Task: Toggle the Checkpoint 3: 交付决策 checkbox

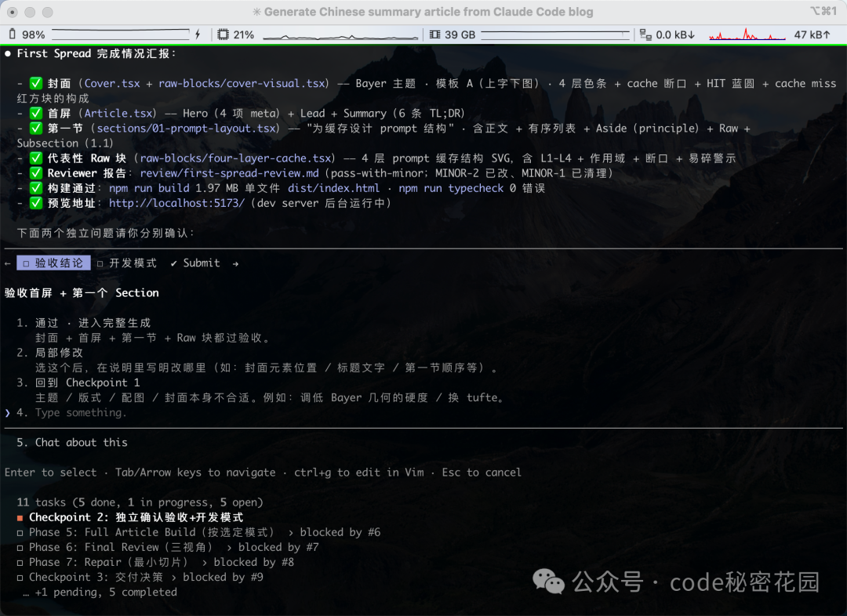Action: pyautogui.click(x=20, y=578)
